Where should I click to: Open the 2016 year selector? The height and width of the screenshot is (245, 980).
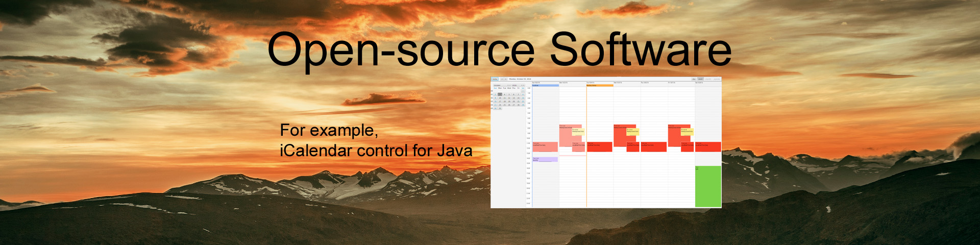pyautogui.click(x=518, y=85)
